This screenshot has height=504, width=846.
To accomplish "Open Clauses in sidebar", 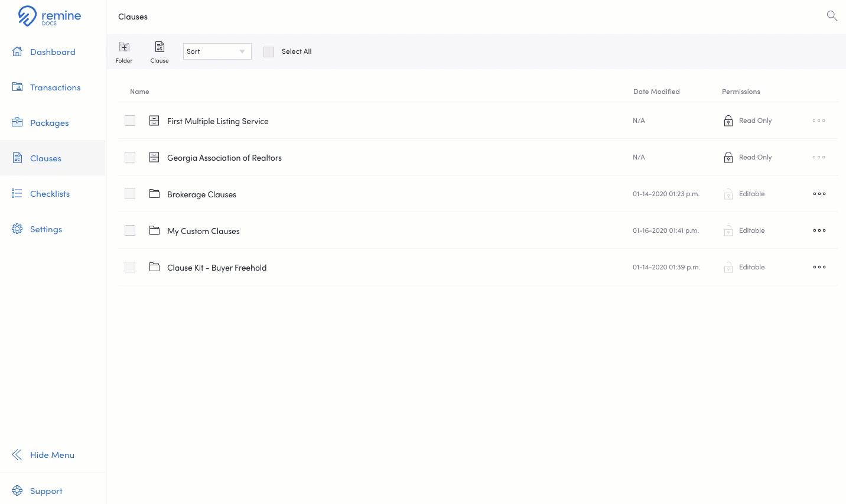I will [x=45, y=158].
